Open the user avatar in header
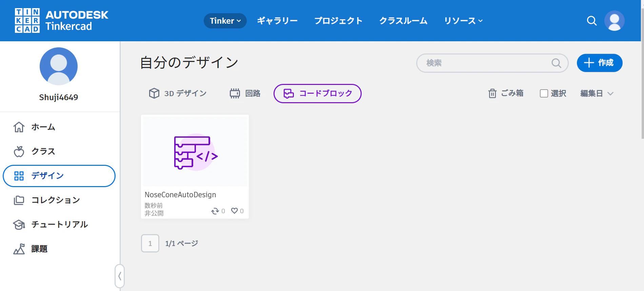The width and height of the screenshot is (644, 291). (615, 21)
